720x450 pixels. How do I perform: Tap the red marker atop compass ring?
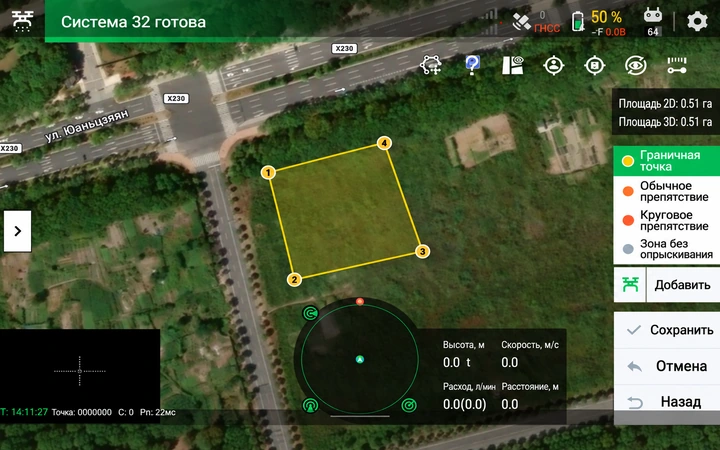click(360, 301)
